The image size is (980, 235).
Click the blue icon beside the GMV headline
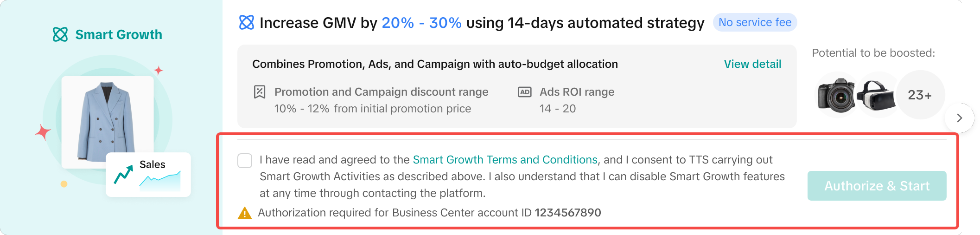pos(247,22)
